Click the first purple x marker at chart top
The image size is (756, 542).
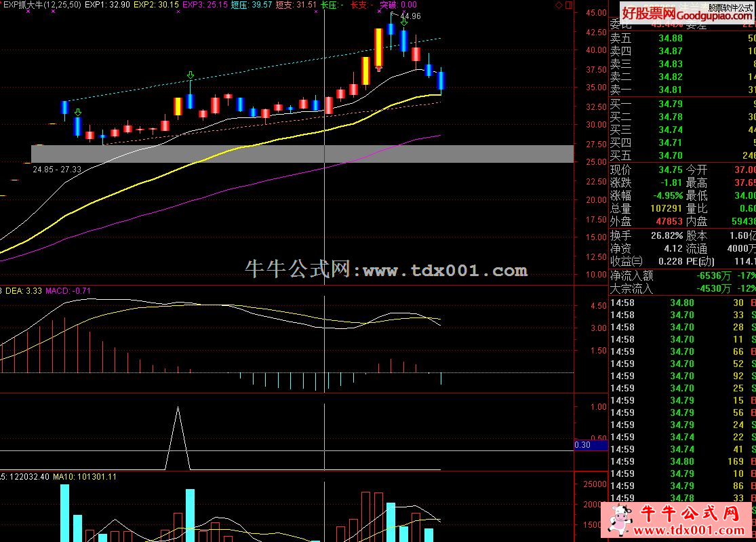[x=28, y=11]
